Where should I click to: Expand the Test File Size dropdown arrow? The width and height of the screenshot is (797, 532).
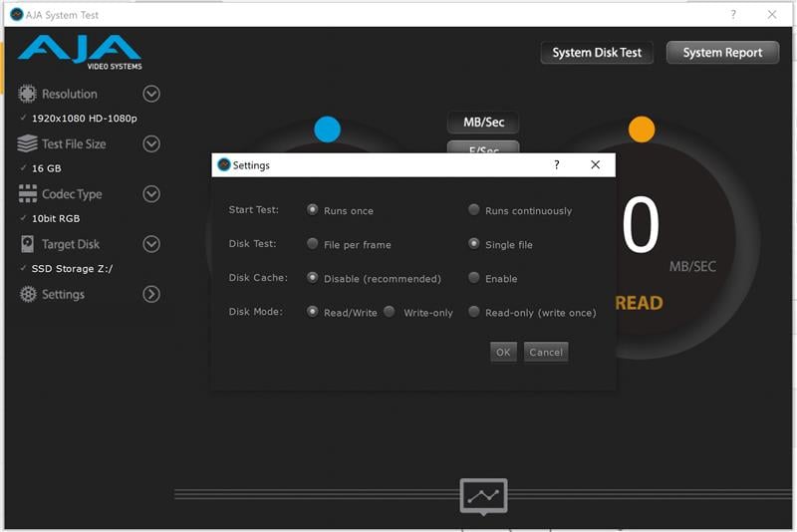151,143
